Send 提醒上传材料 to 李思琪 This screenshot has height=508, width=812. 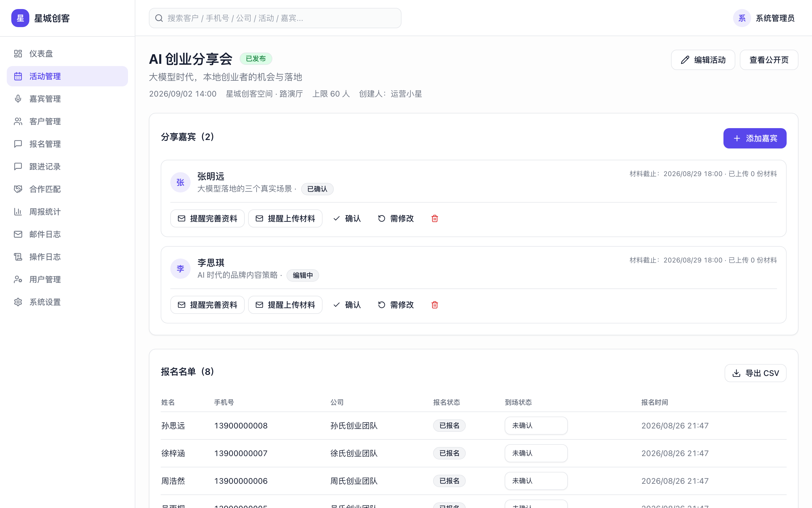(285, 305)
